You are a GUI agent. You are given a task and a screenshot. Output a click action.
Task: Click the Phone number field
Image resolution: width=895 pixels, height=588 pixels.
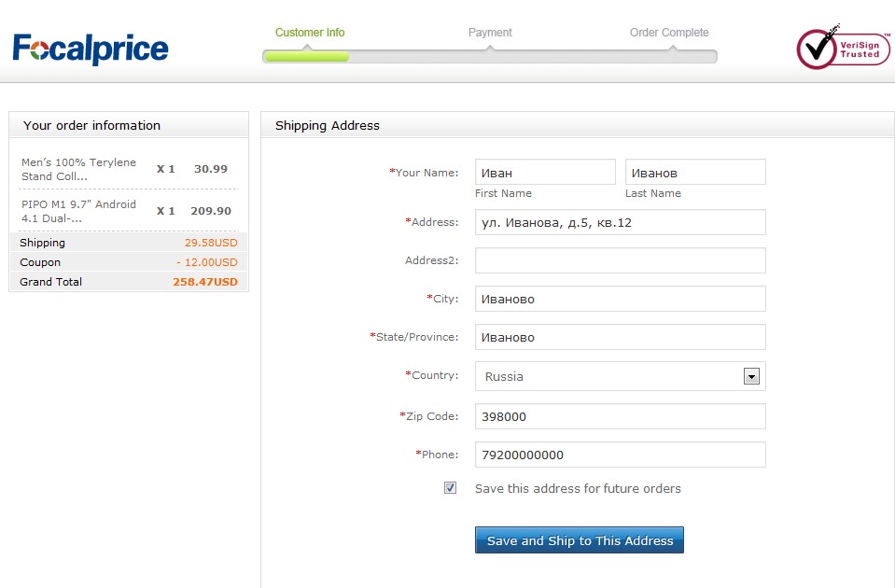point(620,455)
